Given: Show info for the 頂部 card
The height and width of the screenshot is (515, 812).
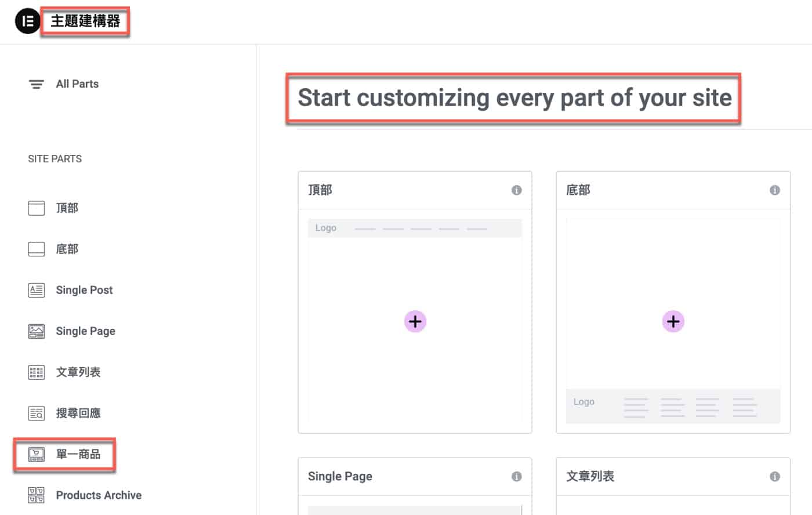Looking at the screenshot, I should (x=516, y=190).
